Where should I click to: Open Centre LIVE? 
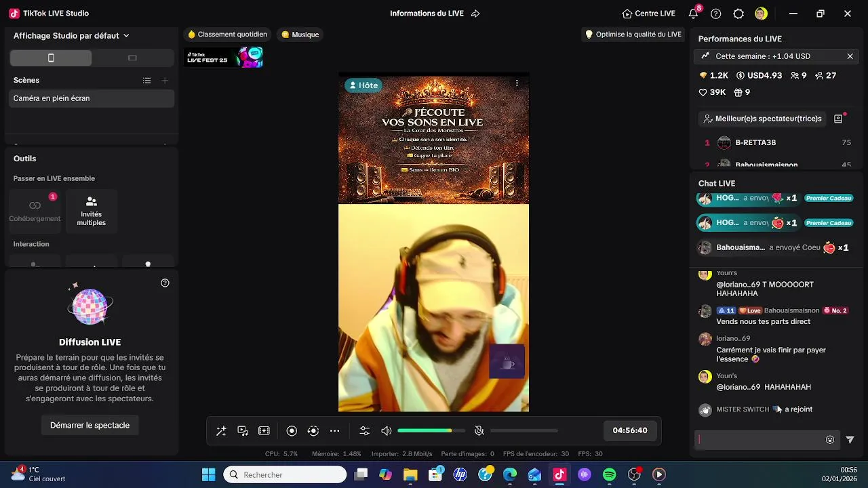pyautogui.click(x=648, y=14)
